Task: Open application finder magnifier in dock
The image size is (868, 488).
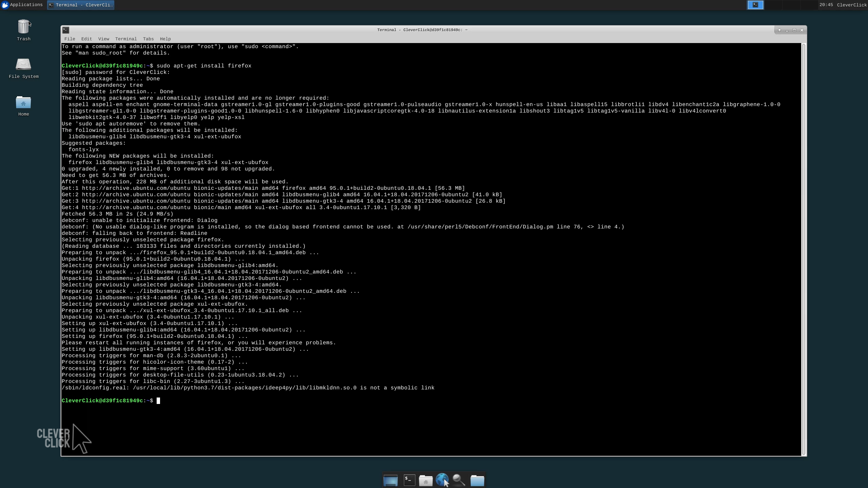Action: click(459, 480)
